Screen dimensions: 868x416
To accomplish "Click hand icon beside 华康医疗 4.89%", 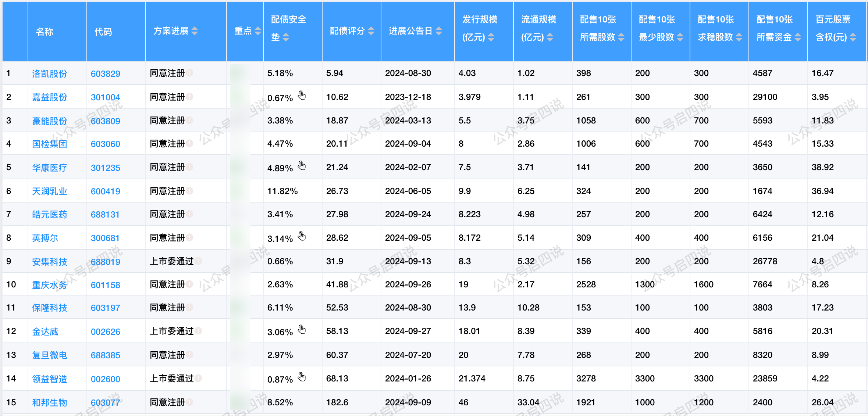I will 302,166.
